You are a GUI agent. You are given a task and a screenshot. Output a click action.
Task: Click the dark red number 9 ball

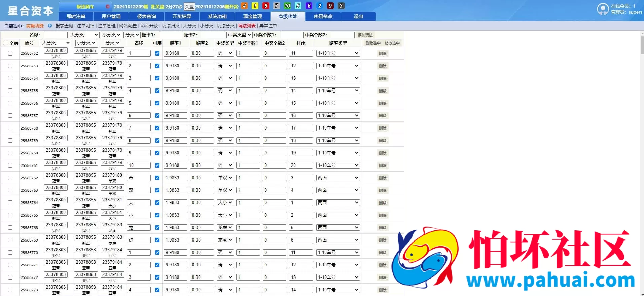[330, 6]
